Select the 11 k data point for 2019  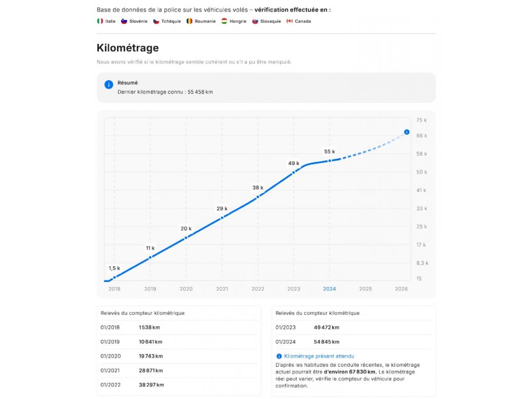[150, 257]
